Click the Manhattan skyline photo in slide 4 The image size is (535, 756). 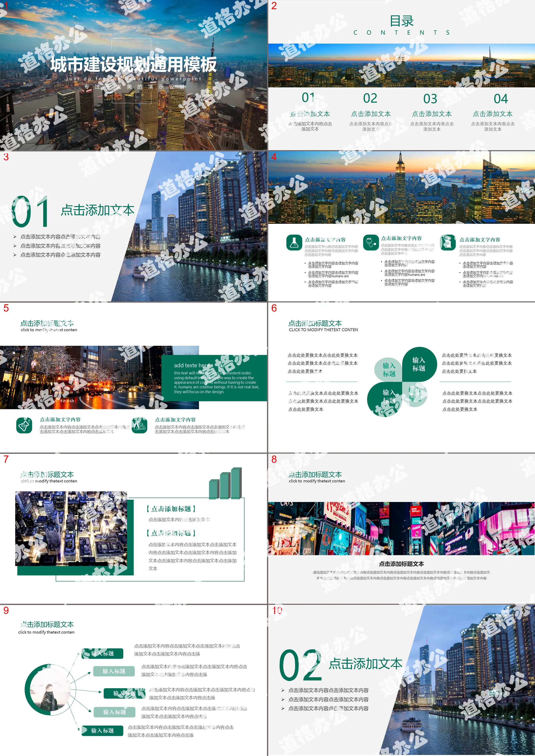tap(401, 187)
